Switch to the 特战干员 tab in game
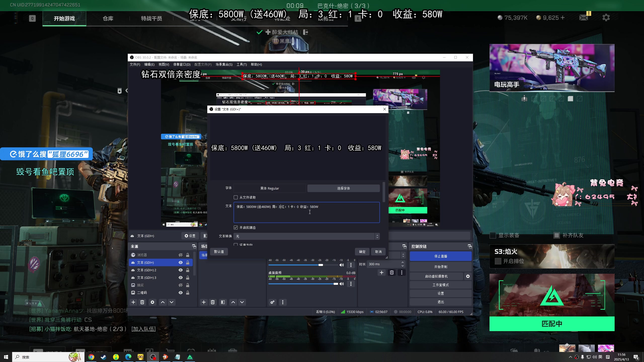This screenshot has height=362, width=644. point(151,18)
